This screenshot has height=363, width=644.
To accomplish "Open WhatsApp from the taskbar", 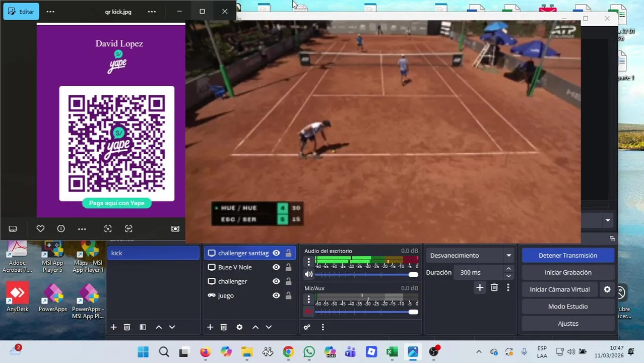I will [309, 352].
